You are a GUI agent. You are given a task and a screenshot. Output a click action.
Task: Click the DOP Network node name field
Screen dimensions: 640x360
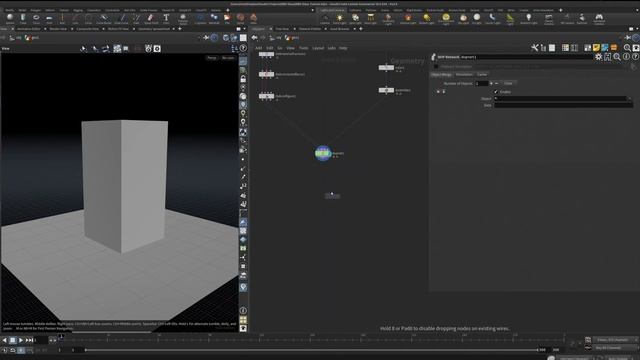pos(526,57)
